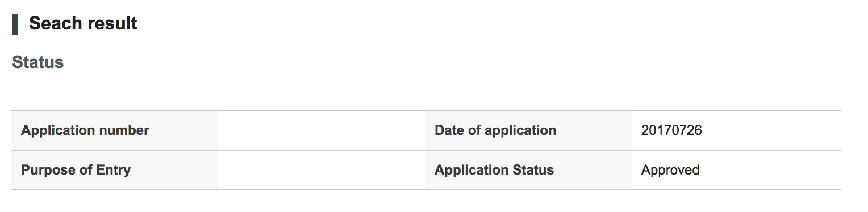The height and width of the screenshot is (212, 868).
Task: Click the word result in the heading
Action: tap(113, 24)
